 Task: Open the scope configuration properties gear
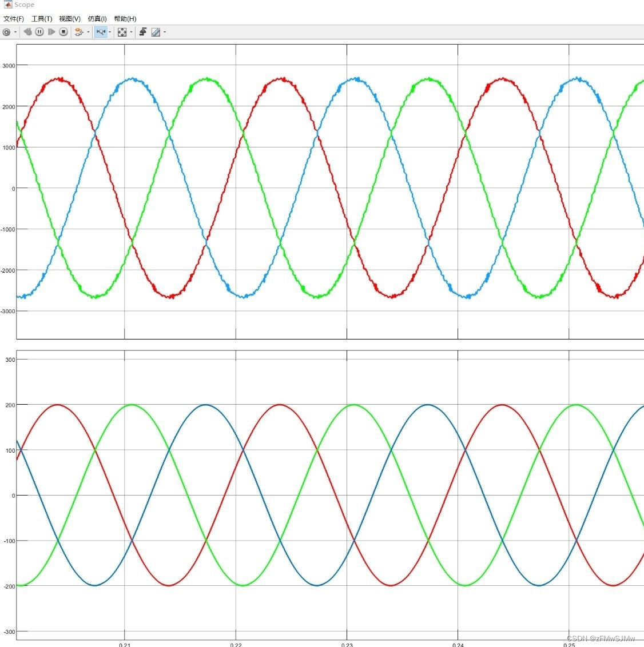pyautogui.click(x=7, y=32)
